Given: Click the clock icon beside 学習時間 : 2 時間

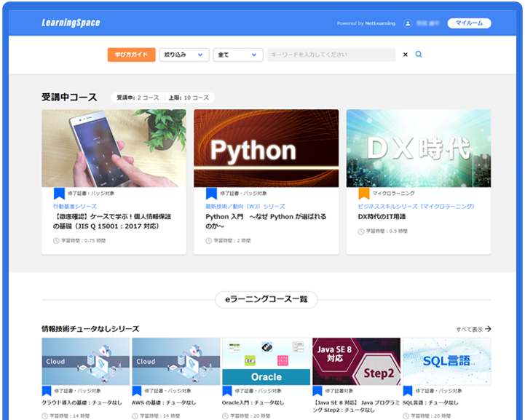Looking at the screenshot, I should (208, 241).
